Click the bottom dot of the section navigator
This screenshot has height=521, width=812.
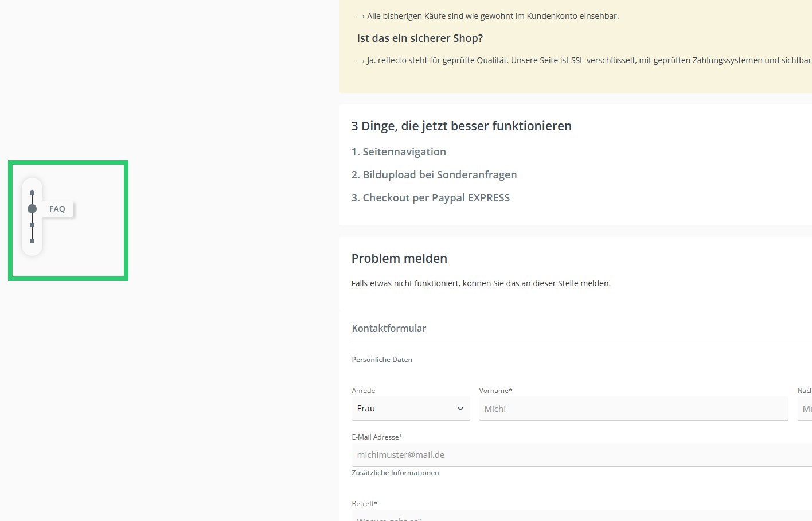click(32, 241)
